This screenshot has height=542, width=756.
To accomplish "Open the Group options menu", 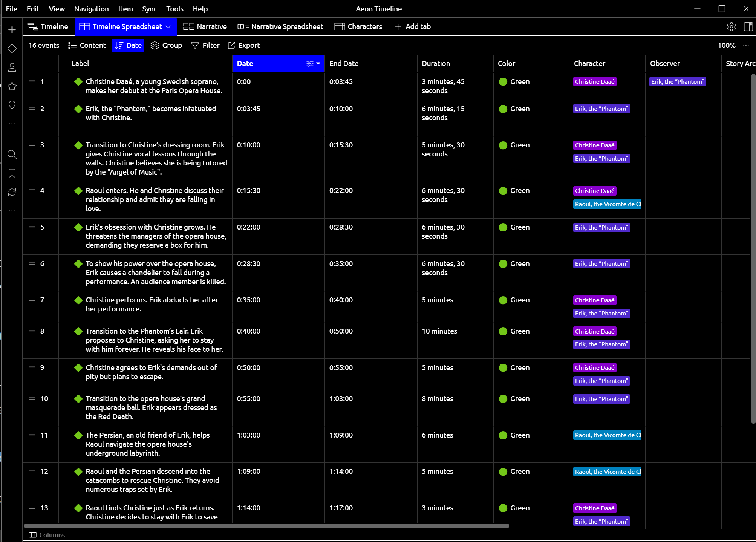I will [x=166, y=46].
